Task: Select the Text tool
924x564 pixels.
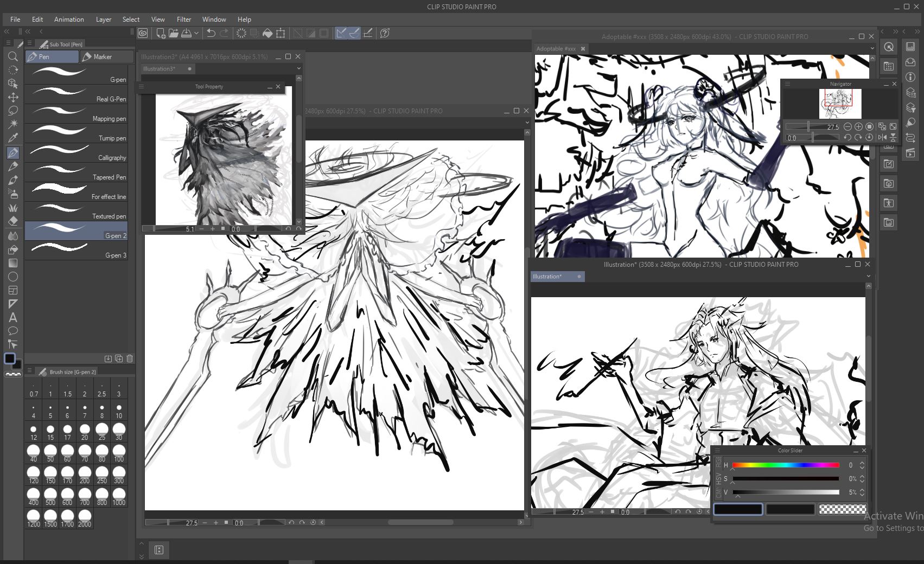Action: 13,317
